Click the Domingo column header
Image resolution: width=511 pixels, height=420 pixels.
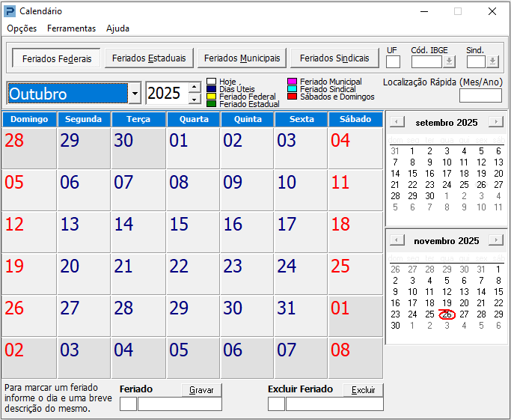(x=29, y=119)
